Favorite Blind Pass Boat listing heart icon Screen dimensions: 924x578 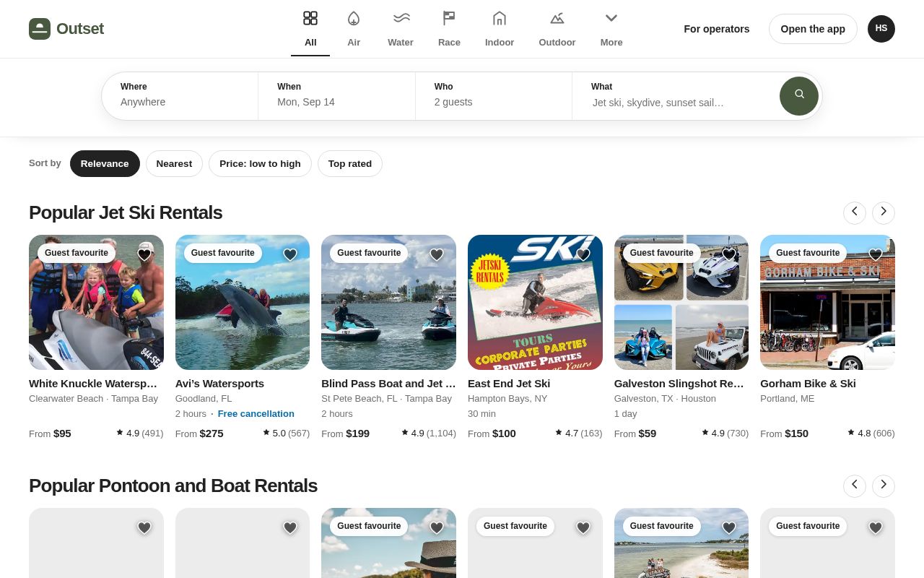(437, 254)
